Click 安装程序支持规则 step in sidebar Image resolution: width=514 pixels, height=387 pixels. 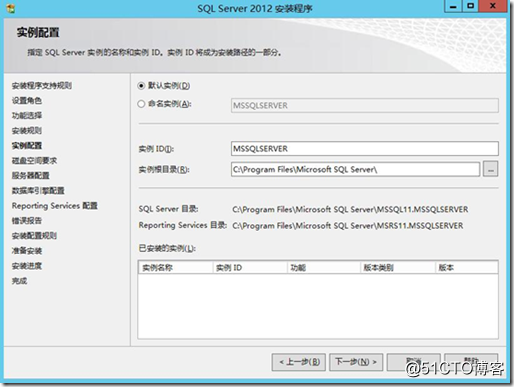tap(42, 86)
